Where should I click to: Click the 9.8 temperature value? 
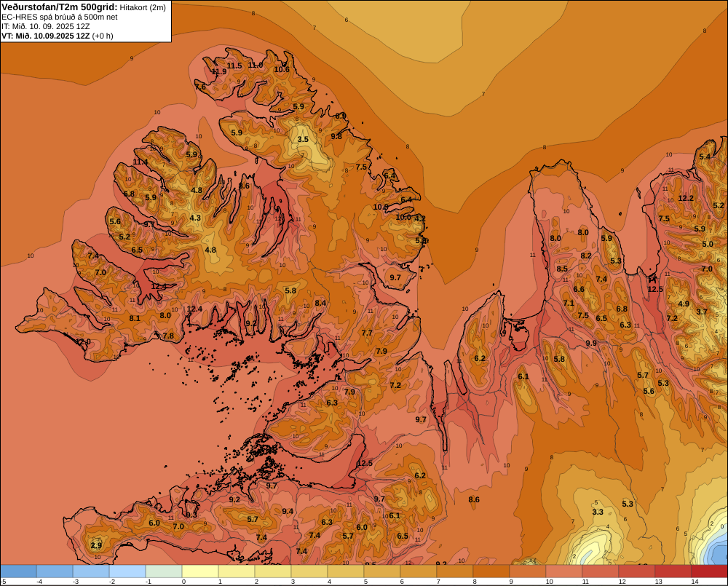[x=336, y=136]
